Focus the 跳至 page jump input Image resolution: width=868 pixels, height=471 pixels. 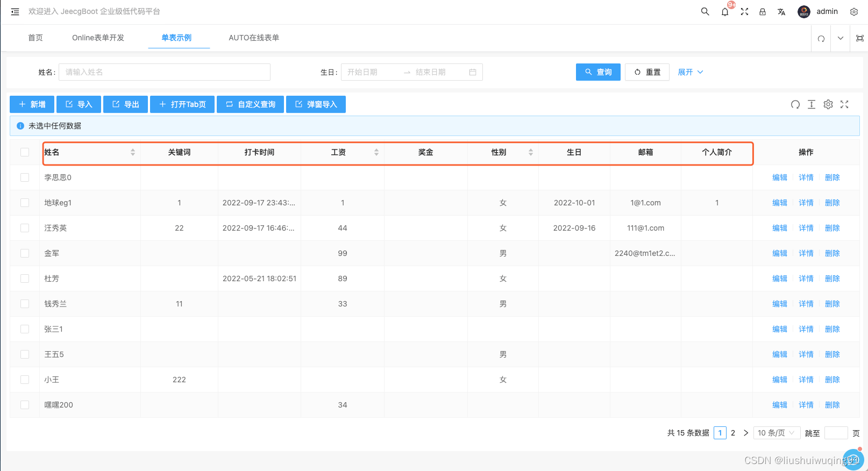(836, 433)
